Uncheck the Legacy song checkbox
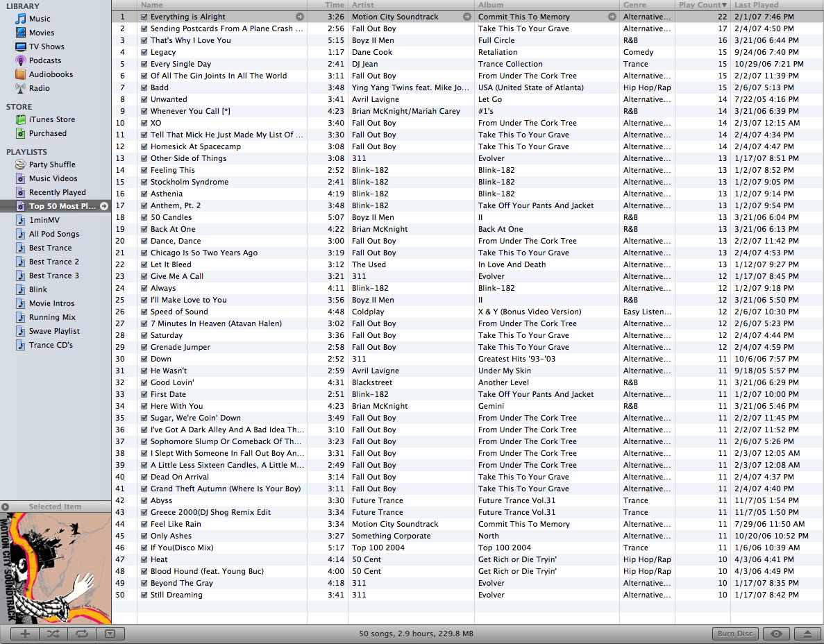The height and width of the screenshot is (644, 824). [144, 52]
